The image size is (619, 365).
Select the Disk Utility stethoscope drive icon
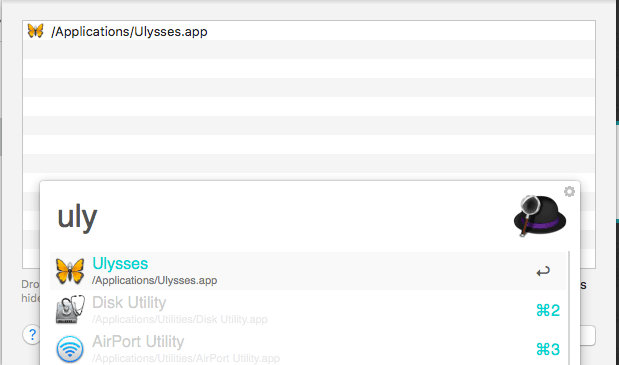pyautogui.click(x=70, y=310)
